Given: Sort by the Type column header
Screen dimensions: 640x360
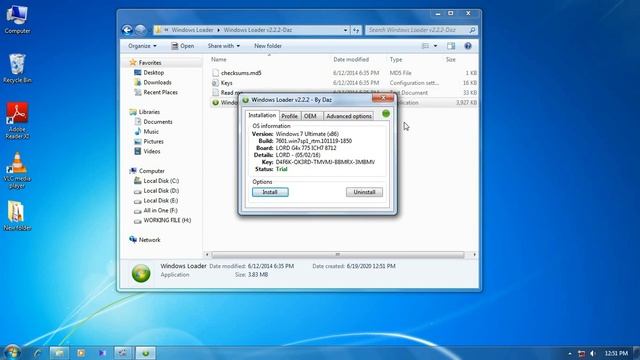Looking at the screenshot, I should click(x=396, y=60).
